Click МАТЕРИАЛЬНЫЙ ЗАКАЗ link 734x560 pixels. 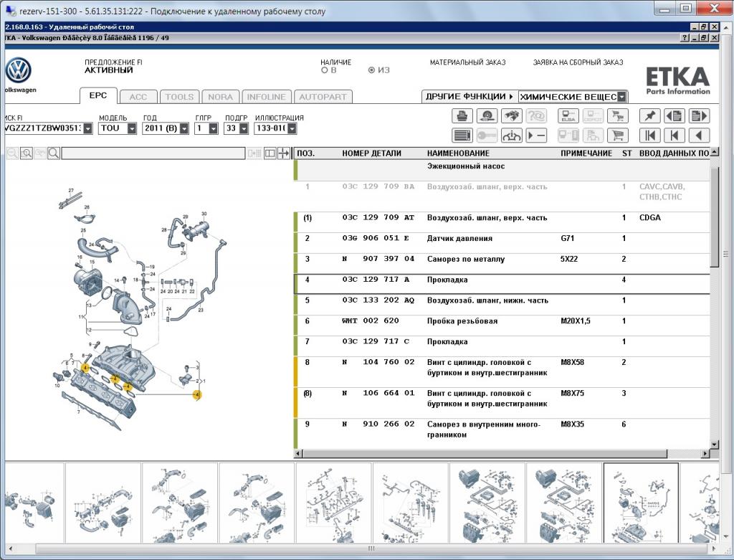467,62
